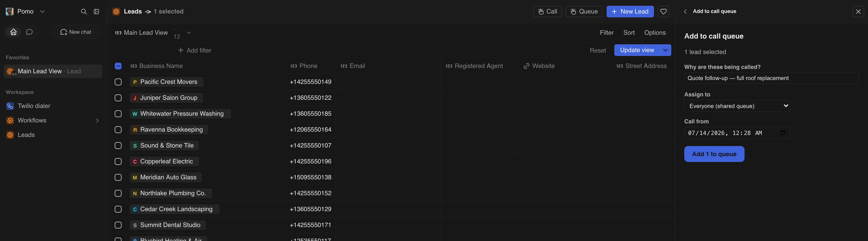Click Add 1 to queue
The image size is (868, 241).
pyautogui.click(x=714, y=154)
